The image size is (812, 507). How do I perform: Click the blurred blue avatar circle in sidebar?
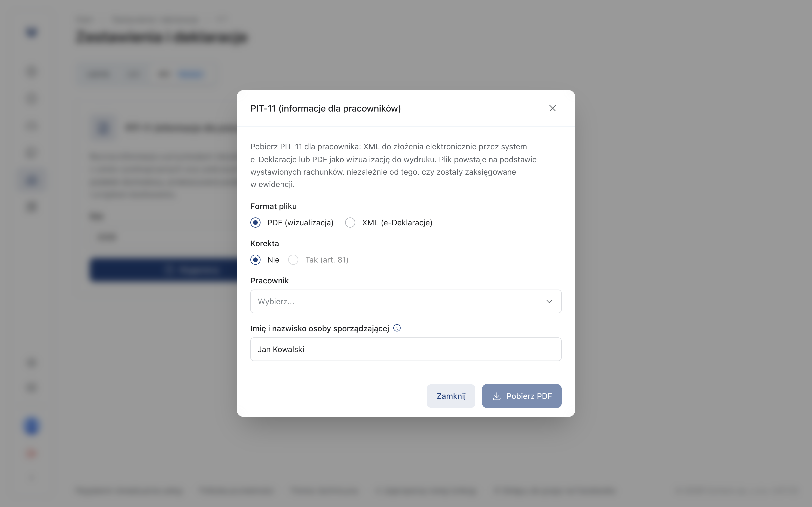point(32,426)
